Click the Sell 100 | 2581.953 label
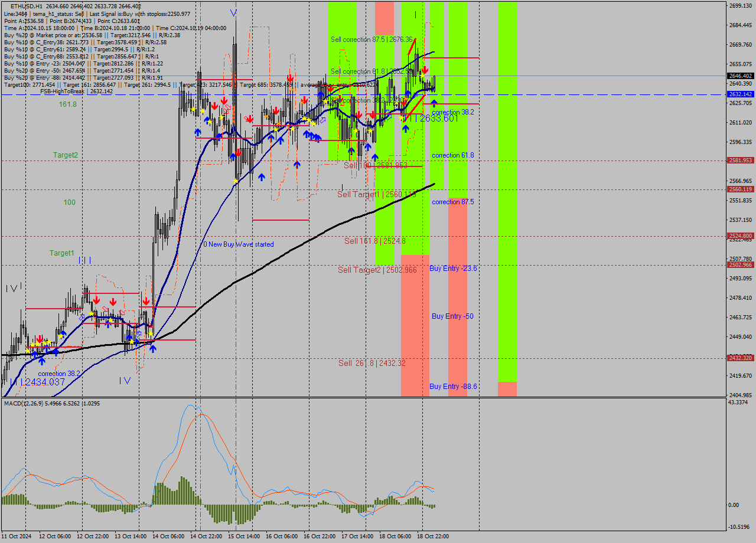This screenshot has width=756, height=543. click(x=376, y=166)
